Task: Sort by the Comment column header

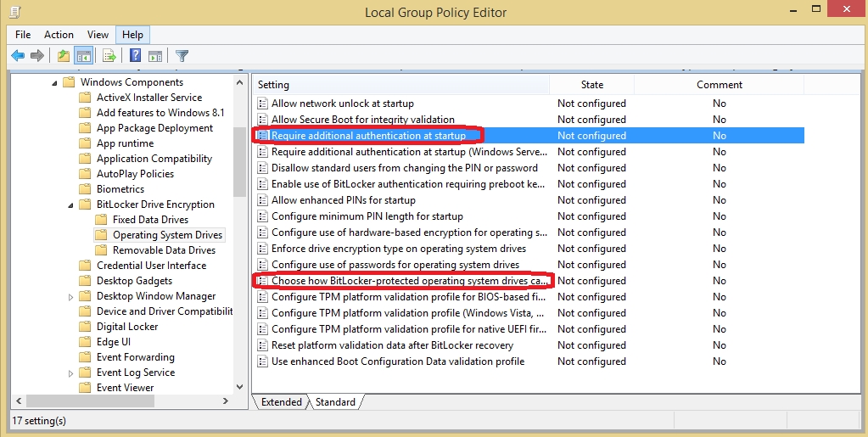Action: coord(719,85)
